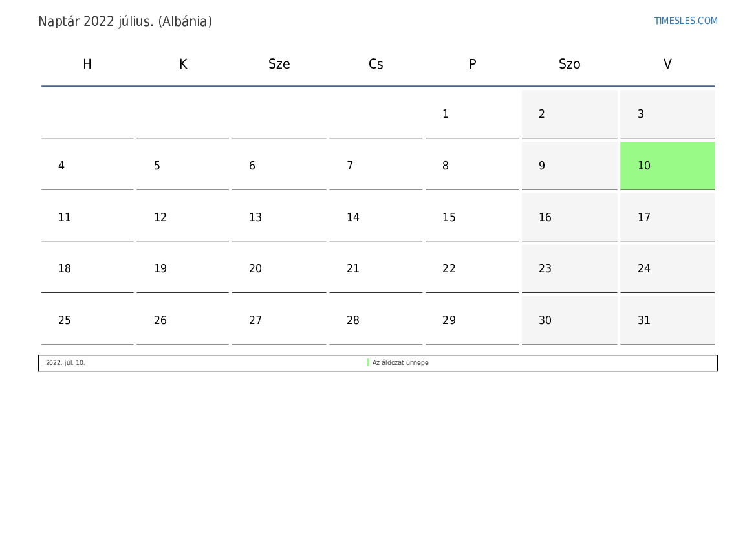Select Saturday the 23rd
The height and width of the screenshot is (535, 756).
pyautogui.click(x=545, y=268)
